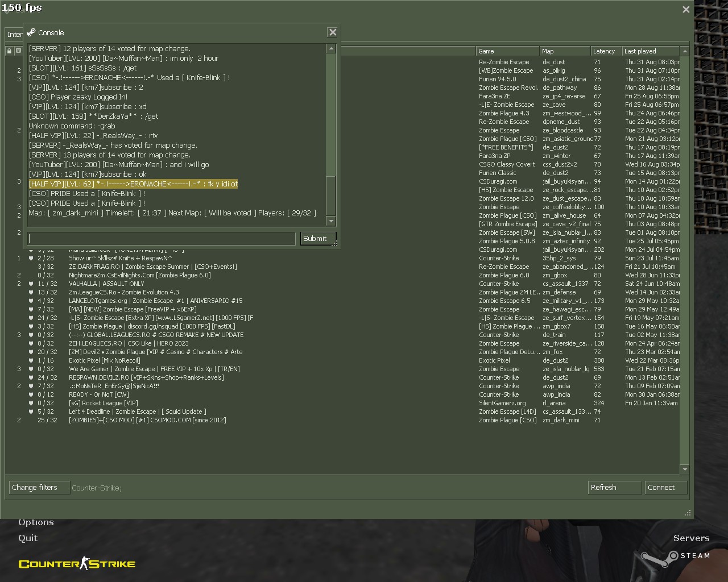Screen dimensions: 728x582
Task: Open the Servers menu item
Action: point(691,538)
